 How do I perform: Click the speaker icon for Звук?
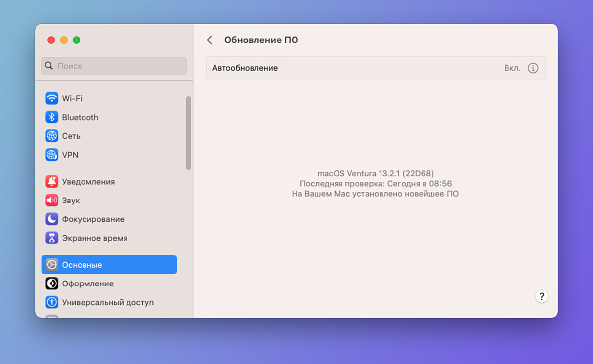pos(52,201)
